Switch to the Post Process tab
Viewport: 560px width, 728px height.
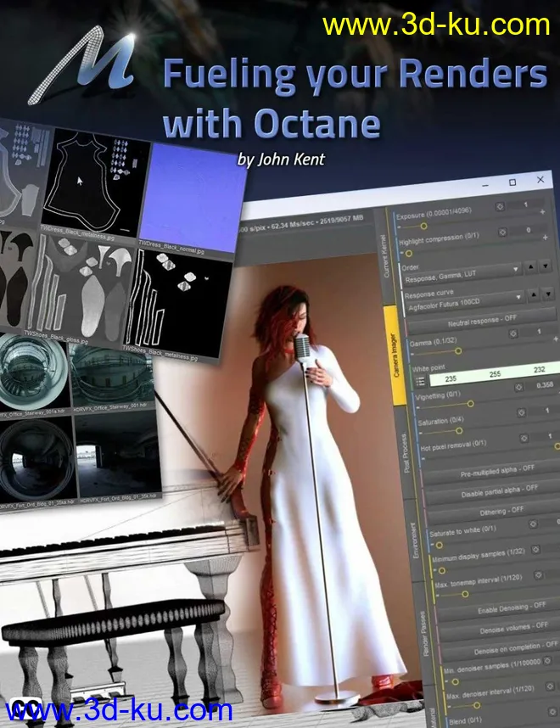tap(406, 453)
